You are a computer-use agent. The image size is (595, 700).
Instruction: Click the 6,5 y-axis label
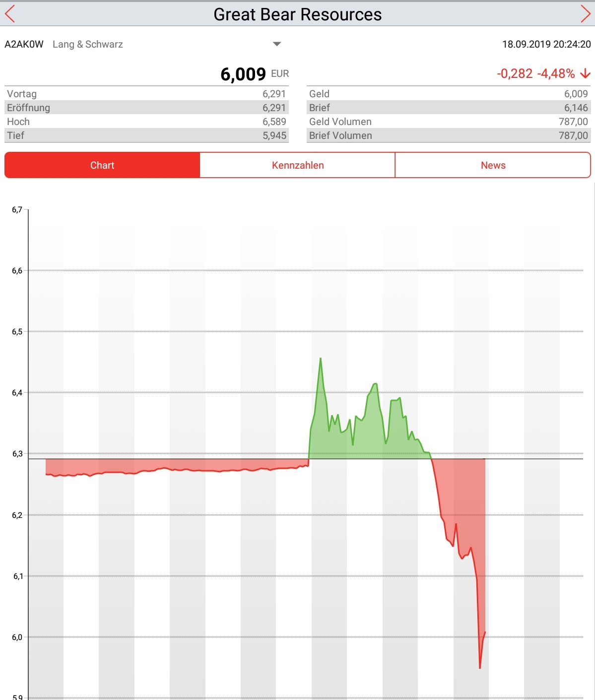pyautogui.click(x=17, y=332)
